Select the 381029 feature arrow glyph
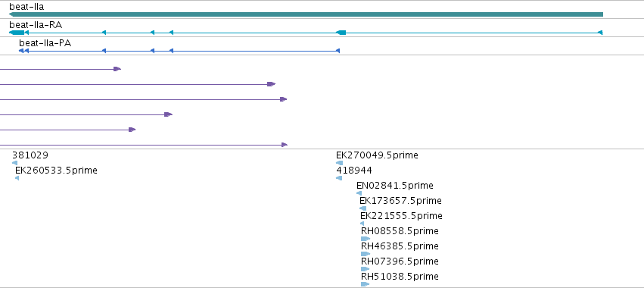The width and height of the screenshot is (644, 288). click(x=15, y=163)
